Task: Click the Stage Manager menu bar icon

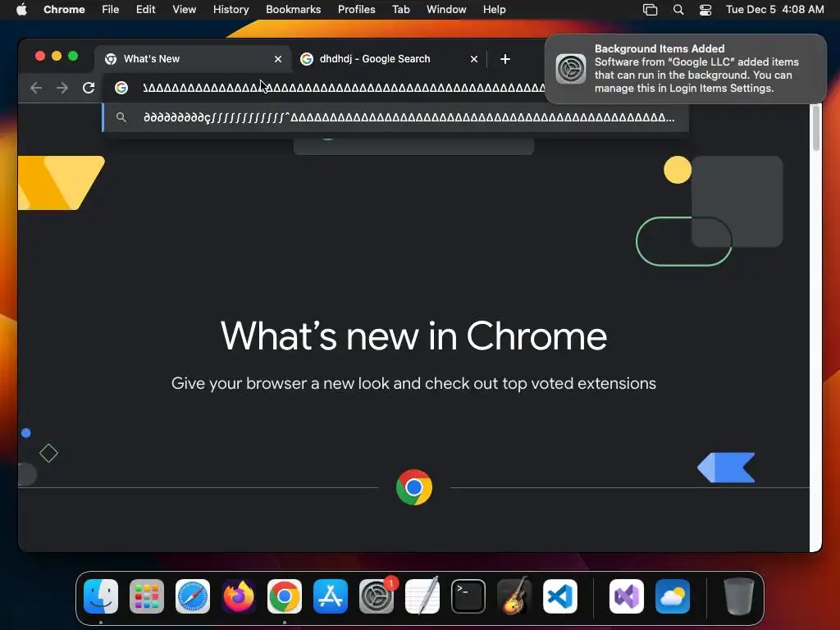Action: [x=650, y=10]
